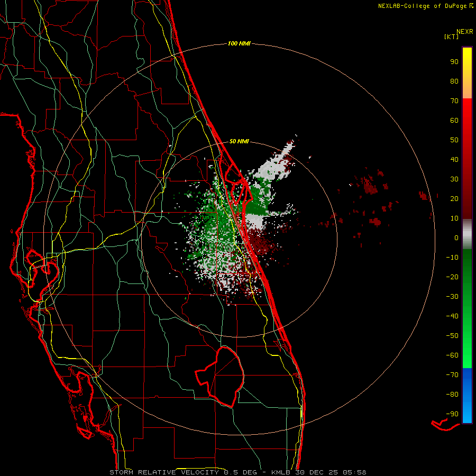Click the -20 knots scale label
The height and width of the screenshot is (476, 476).
(452, 277)
